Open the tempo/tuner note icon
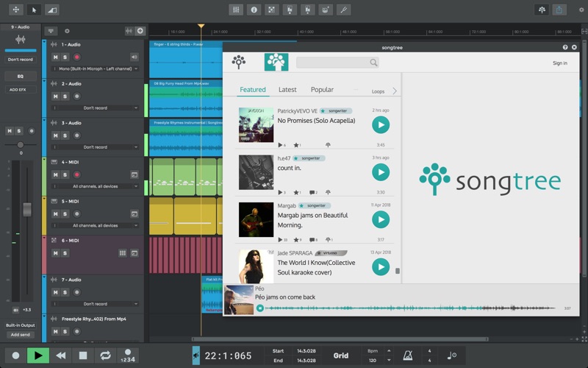The width and height of the screenshot is (588, 368). click(x=452, y=355)
